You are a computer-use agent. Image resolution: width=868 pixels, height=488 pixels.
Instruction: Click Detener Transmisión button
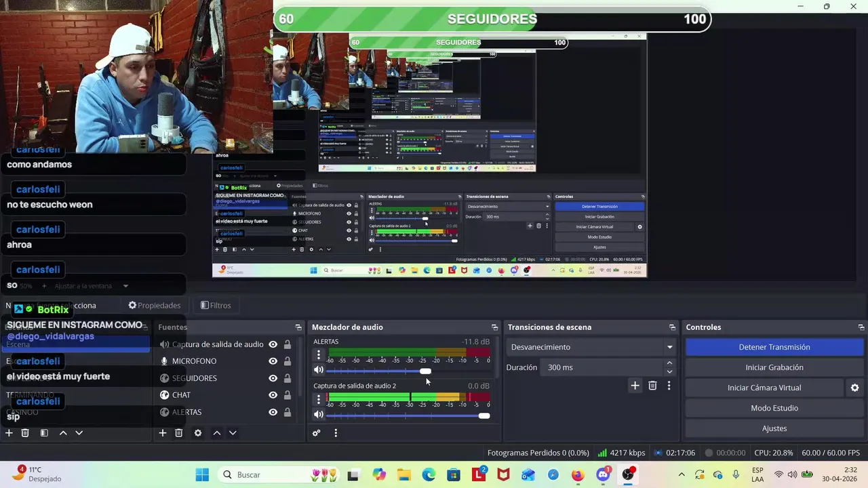tap(774, 347)
